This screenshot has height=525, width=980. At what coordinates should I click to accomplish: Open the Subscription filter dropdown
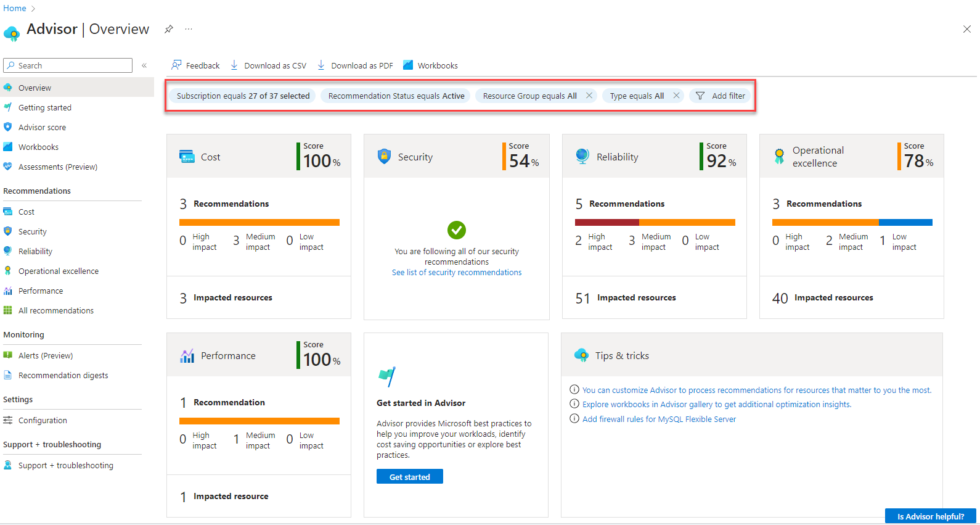coord(243,96)
